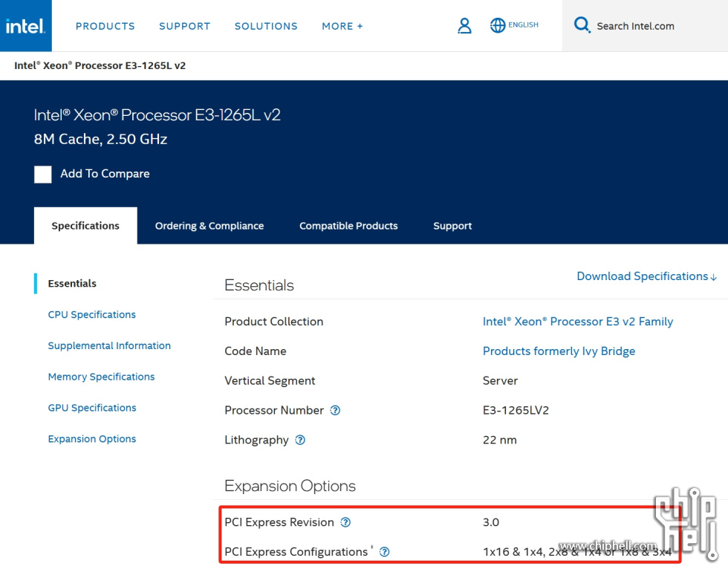The height and width of the screenshot is (572, 728).
Task: Click the breadcrumb Intel Xeon Processor E3-1265L v2
Action: click(100, 65)
